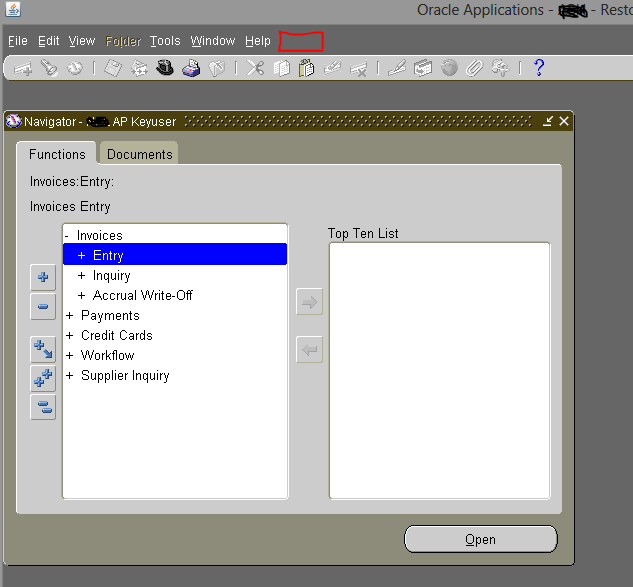633x587 pixels.
Task: Click the Save diskette toolbar icon
Action: click(113, 68)
